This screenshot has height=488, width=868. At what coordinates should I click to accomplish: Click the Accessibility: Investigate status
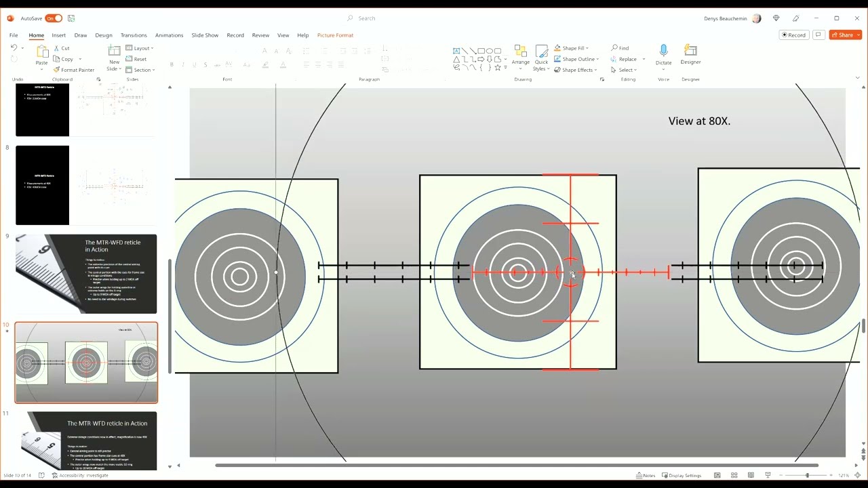point(80,475)
